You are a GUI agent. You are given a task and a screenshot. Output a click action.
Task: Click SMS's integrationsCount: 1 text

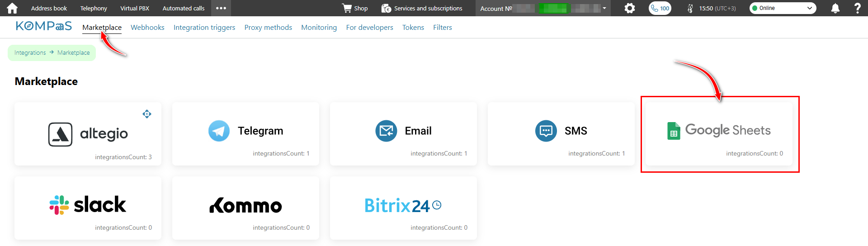(597, 153)
